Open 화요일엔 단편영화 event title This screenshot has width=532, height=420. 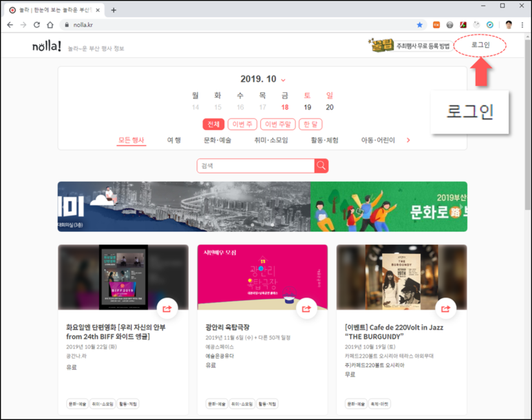click(116, 332)
